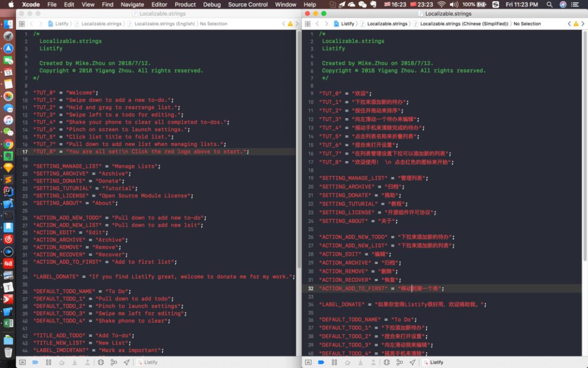Open Microsoft Excel from the Dock
Screen dimensions: 588x368
8,323
